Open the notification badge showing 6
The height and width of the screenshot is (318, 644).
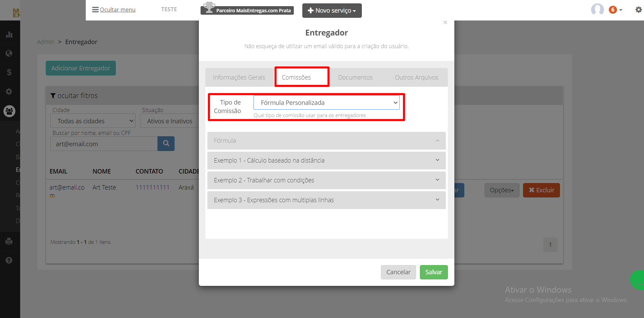tap(613, 10)
